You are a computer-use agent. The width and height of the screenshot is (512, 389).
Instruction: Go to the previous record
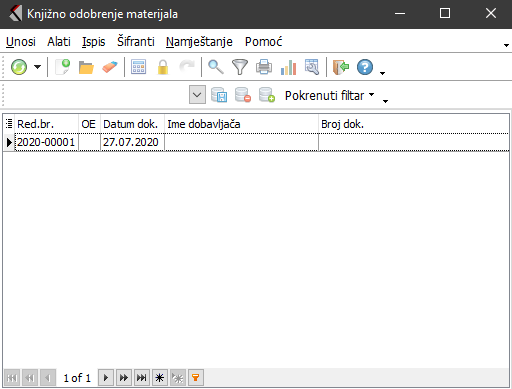[x=48, y=378]
